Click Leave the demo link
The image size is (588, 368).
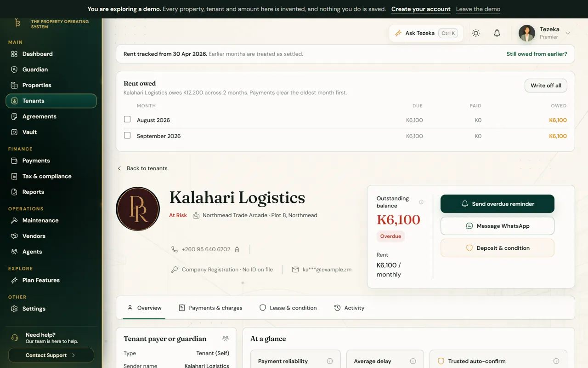tap(478, 9)
